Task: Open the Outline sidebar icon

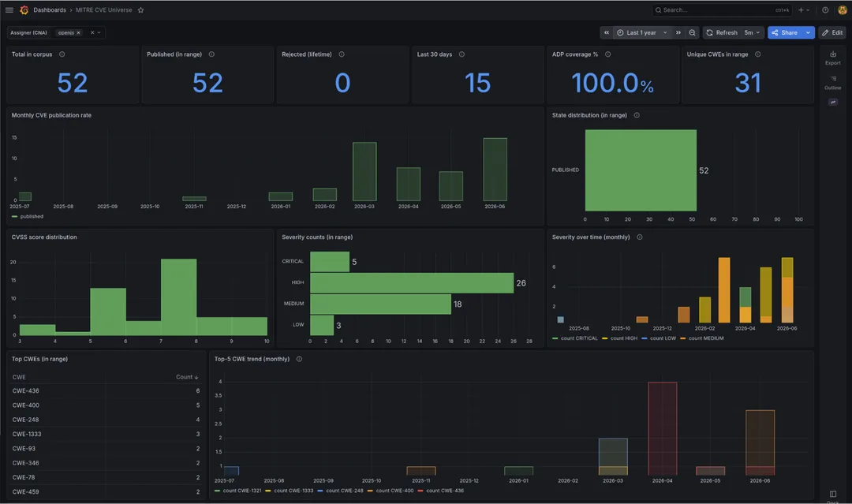Action: click(x=833, y=83)
